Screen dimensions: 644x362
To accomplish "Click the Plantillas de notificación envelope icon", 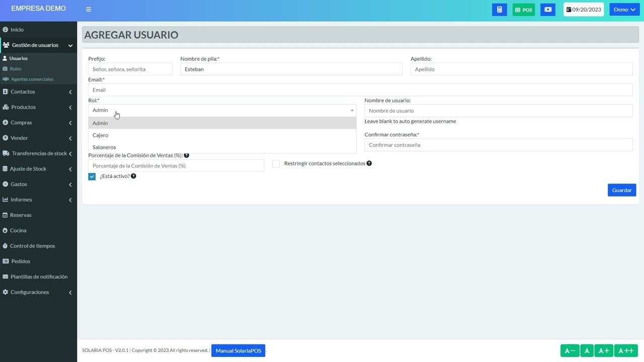I will (x=6, y=277).
